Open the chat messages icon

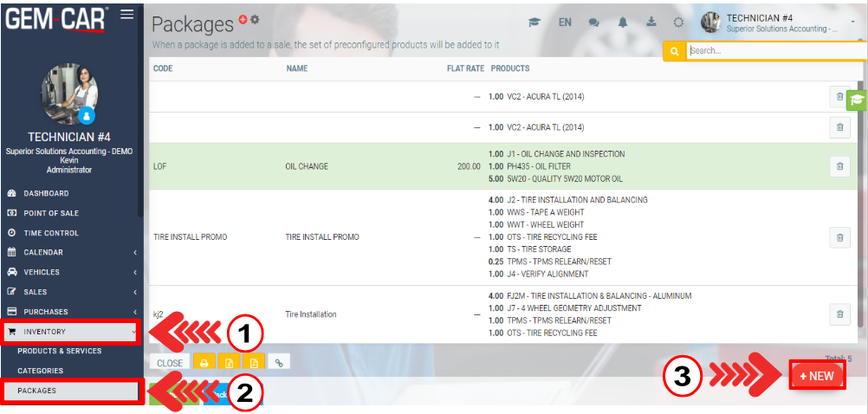[x=594, y=23]
